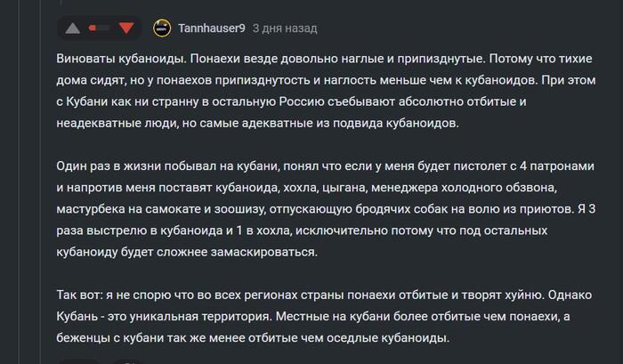Click the '3 дня назад' timestamp
Viewport: 623px width, 364px height.
pos(285,28)
